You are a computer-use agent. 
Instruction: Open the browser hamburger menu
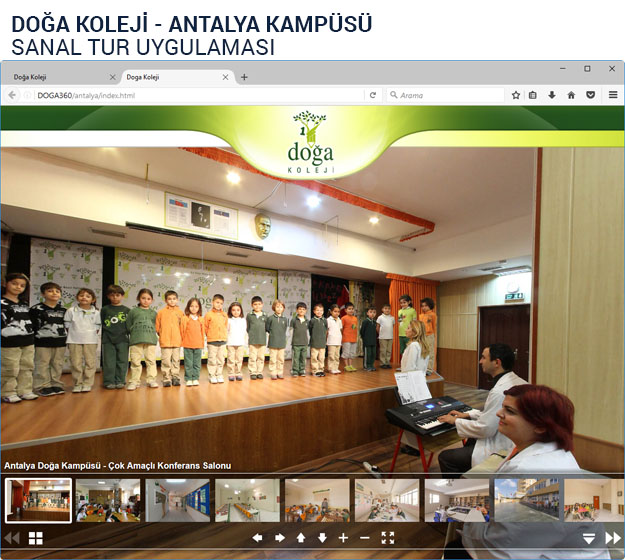tap(613, 95)
